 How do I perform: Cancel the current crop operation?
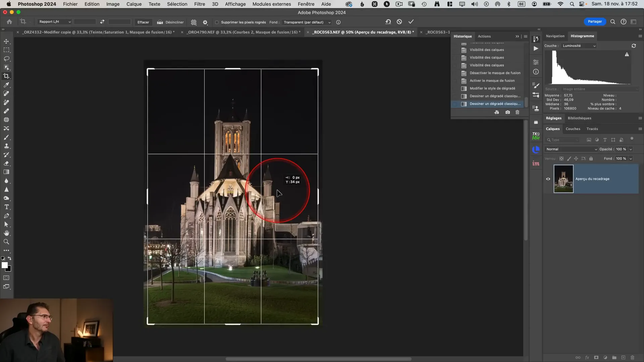399,22
